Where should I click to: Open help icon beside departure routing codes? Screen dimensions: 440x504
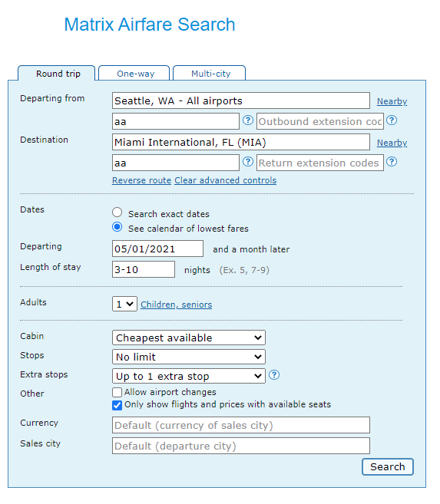tap(248, 120)
